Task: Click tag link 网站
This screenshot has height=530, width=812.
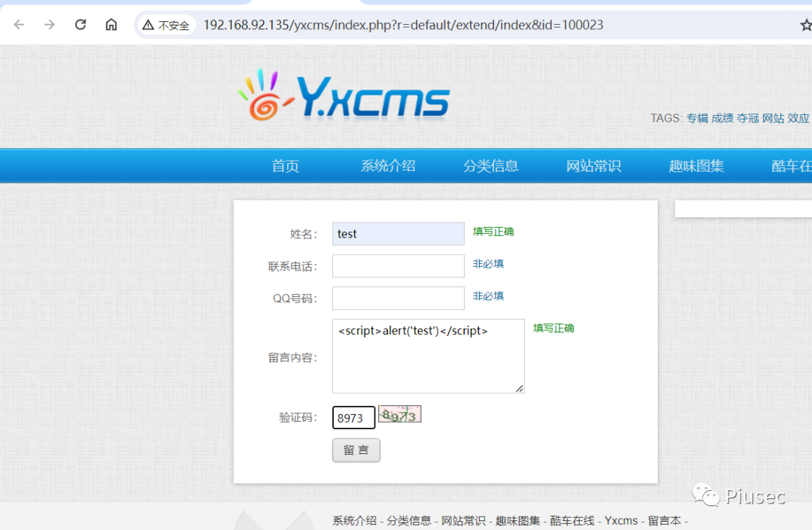Action: click(773, 118)
